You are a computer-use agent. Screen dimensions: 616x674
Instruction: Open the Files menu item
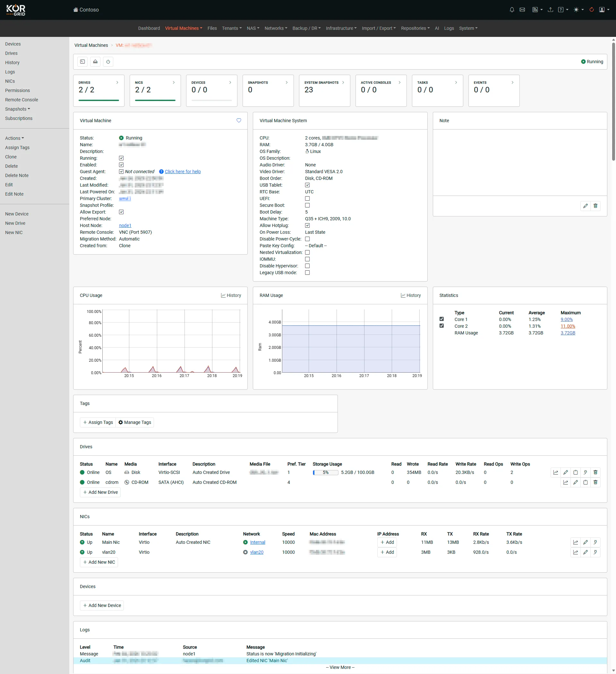[212, 28]
